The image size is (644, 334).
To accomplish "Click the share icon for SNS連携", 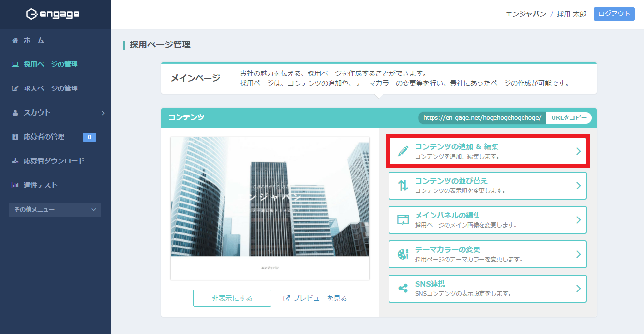I will [x=403, y=289].
